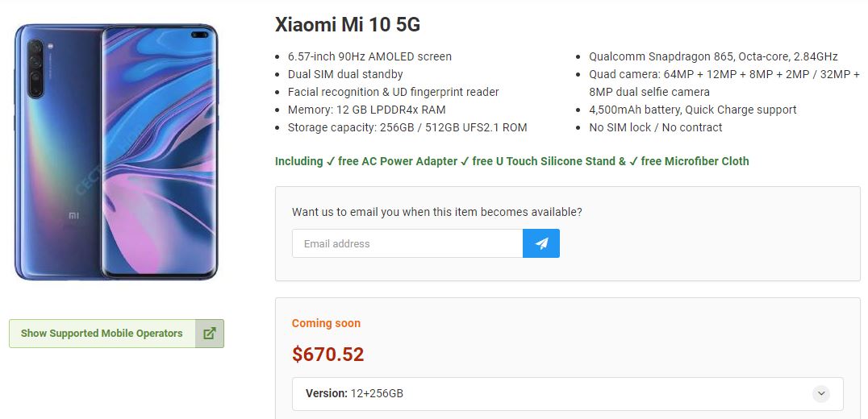Click the checkmark before free AC Power Adapter
Screen dimensions: 868x419
(331, 161)
